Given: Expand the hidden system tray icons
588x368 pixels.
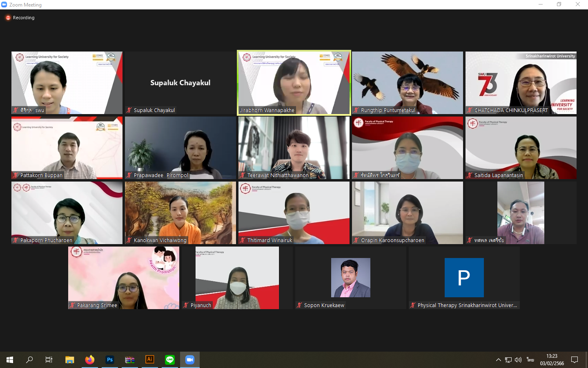Looking at the screenshot, I should [498, 360].
